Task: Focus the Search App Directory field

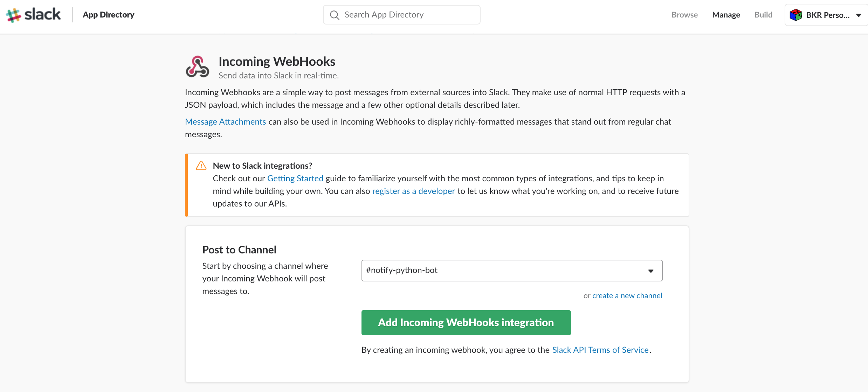Action: [x=401, y=15]
